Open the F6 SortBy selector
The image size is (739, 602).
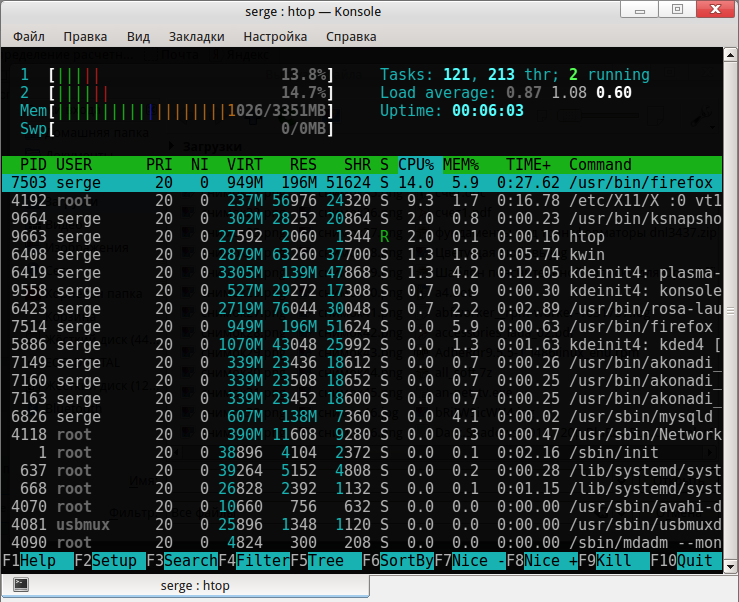(x=406, y=561)
